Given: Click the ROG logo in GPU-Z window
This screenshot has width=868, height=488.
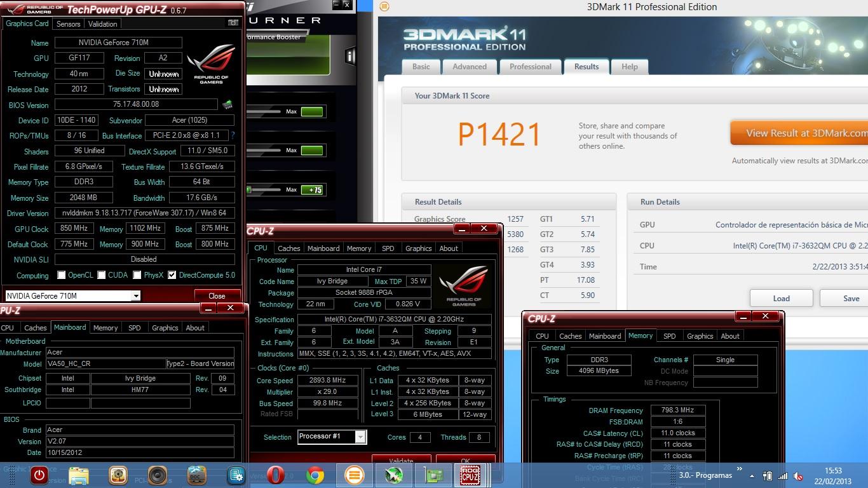Looking at the screenshot, I should click(211, 65).
